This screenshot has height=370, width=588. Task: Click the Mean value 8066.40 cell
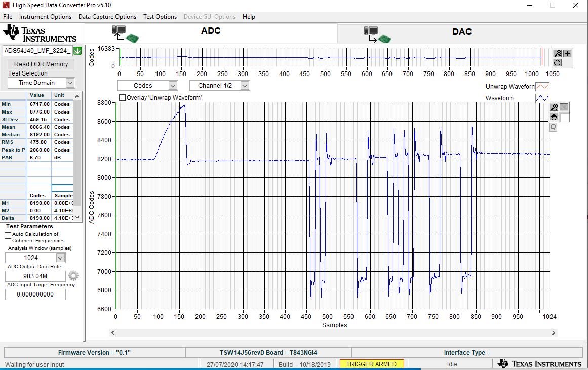[39, 127]
